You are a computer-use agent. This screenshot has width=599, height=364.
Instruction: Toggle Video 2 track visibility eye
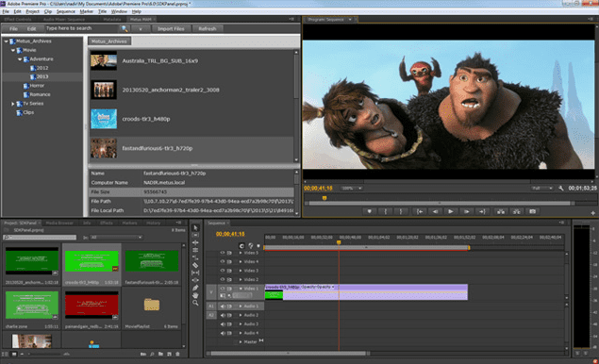pyautogui.click(x=223, y=279)
